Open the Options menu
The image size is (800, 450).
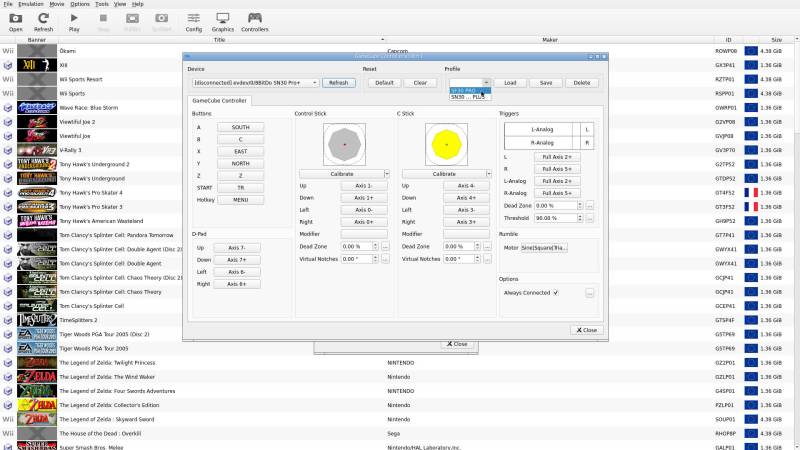[80, 4]
